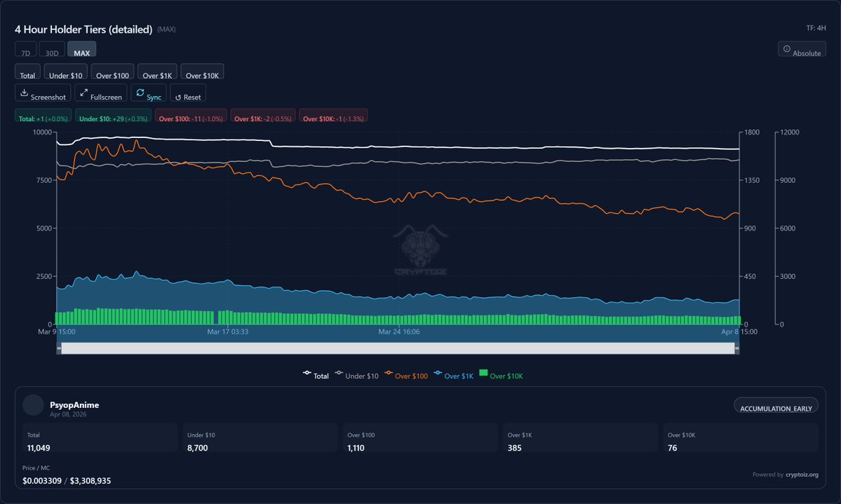Click the PsyopAnime token avatar
This screenshot has height=504, width=841.
(x=34, y=405)
